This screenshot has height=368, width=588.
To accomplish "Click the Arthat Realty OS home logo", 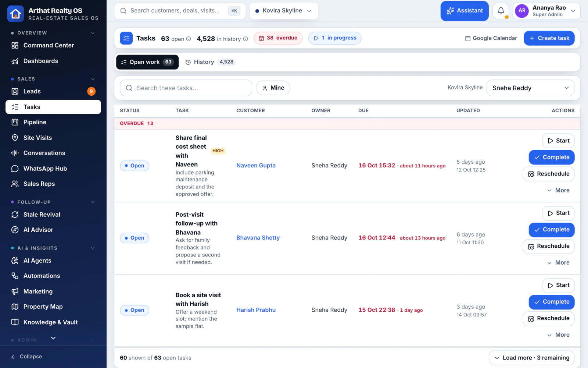I will (x=15, y=14).
